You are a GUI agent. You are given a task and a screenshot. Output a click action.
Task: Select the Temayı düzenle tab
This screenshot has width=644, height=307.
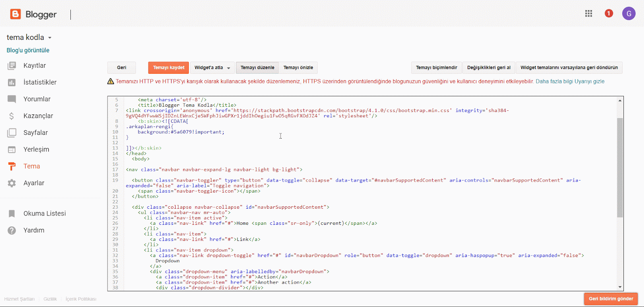(x=257, y=68)
